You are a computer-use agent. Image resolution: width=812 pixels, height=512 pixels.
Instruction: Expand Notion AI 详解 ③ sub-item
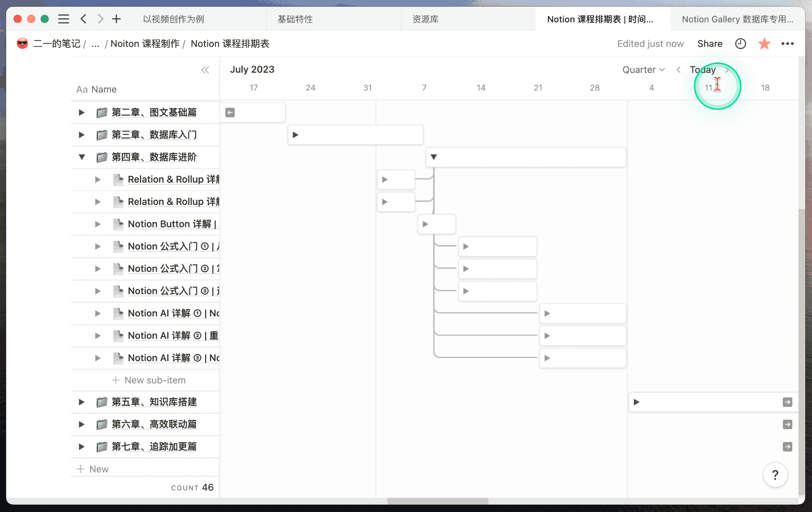pos(98,358)
